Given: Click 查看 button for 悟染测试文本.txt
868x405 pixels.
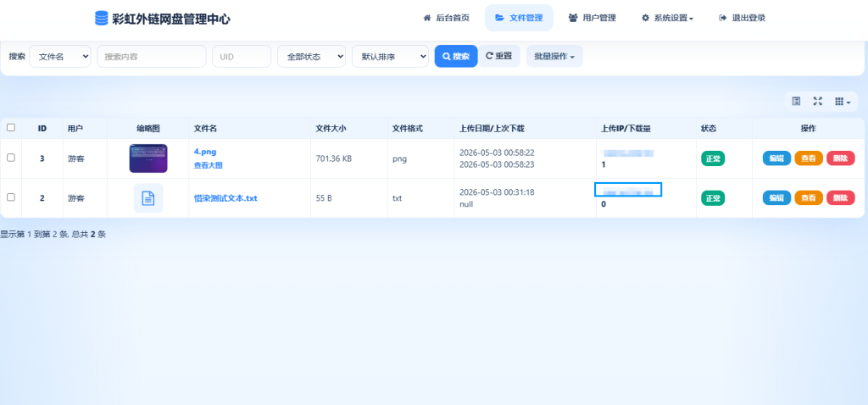Looking at the screenshot, I should pos(809,197).
